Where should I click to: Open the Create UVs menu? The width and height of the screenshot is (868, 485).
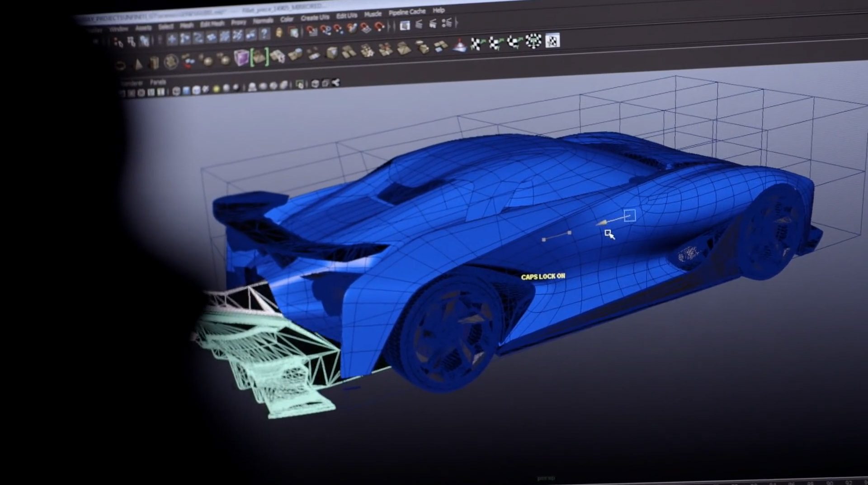315,18
